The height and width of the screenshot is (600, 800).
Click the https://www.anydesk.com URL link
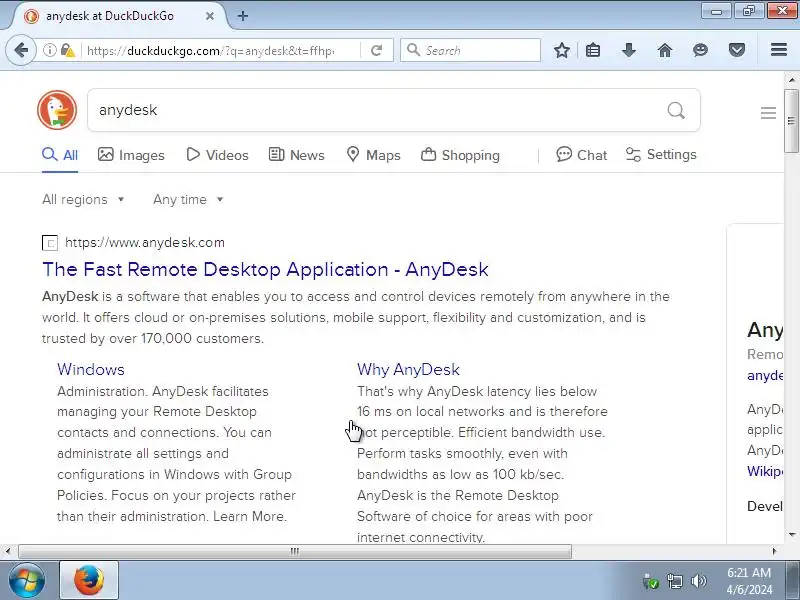[x=145, y=242]
